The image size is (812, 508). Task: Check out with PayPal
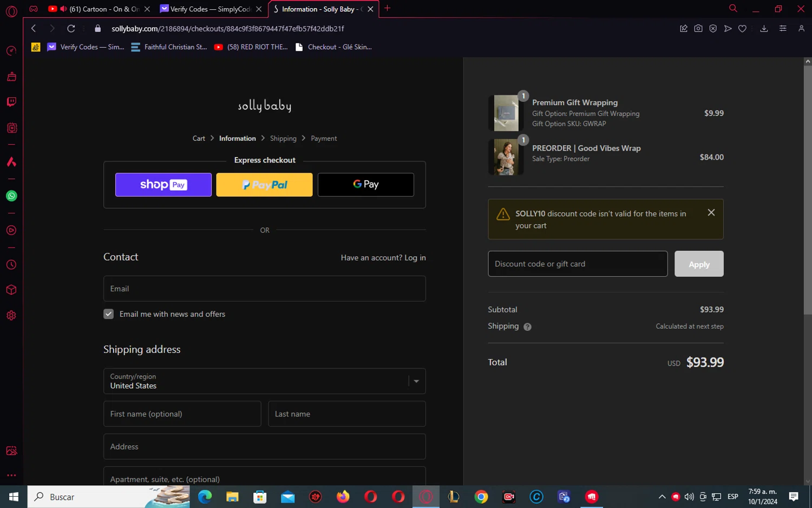[x=264, y=185]
